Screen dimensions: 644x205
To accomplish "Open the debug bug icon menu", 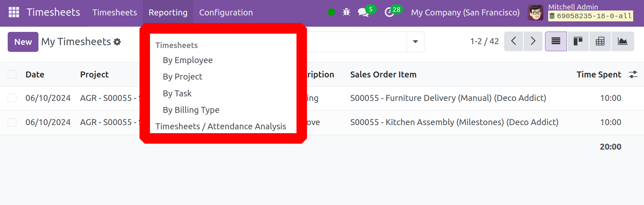I will click(x=346, y=12).
